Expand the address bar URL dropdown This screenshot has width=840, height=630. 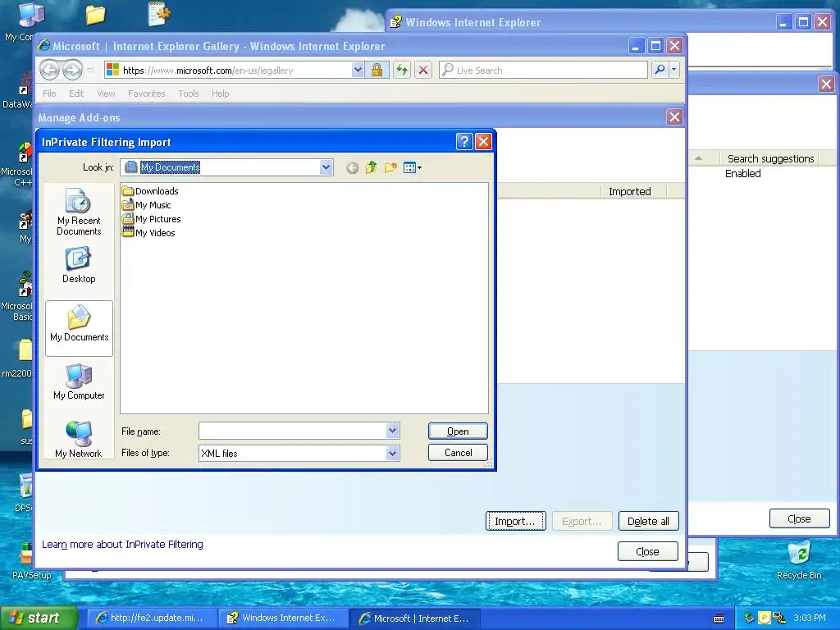tap(358, 70)
